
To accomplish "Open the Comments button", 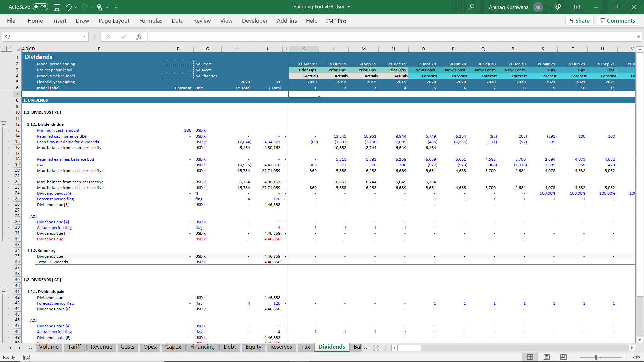I will pos(618,21).
